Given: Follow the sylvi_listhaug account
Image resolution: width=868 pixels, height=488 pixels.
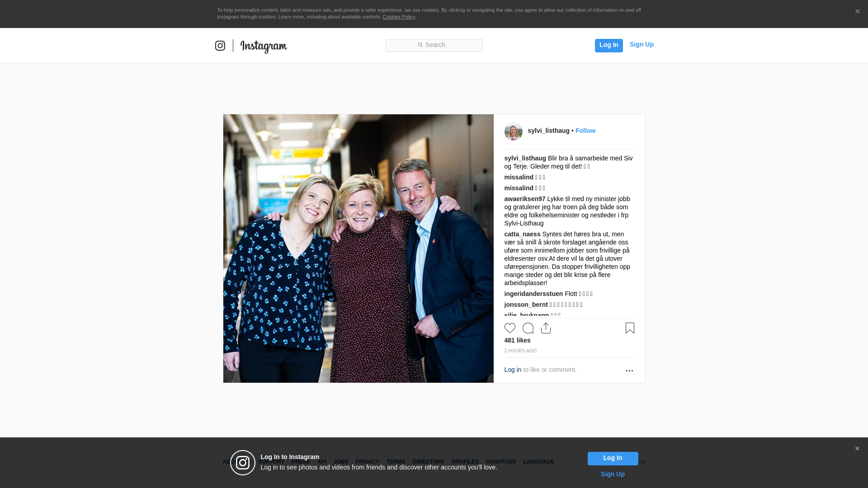Looking at the screenshot, I should pyautogui.click(x=585, y=131).
